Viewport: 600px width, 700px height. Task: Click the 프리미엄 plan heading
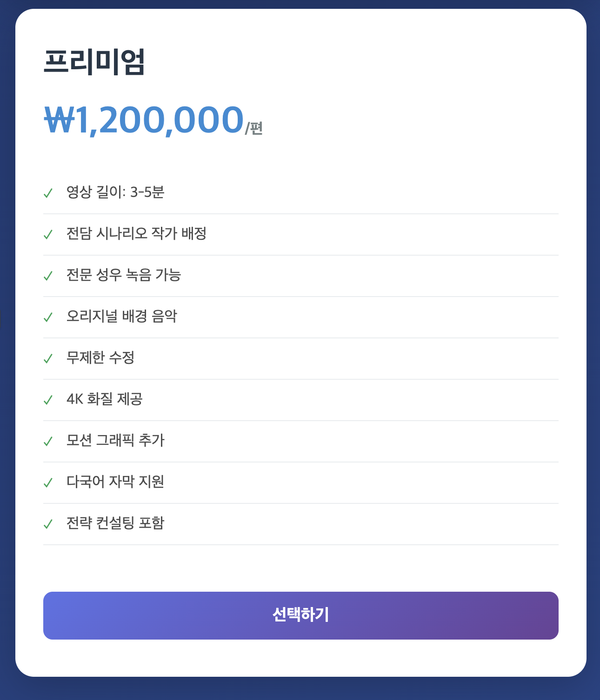tap(94, 62)
